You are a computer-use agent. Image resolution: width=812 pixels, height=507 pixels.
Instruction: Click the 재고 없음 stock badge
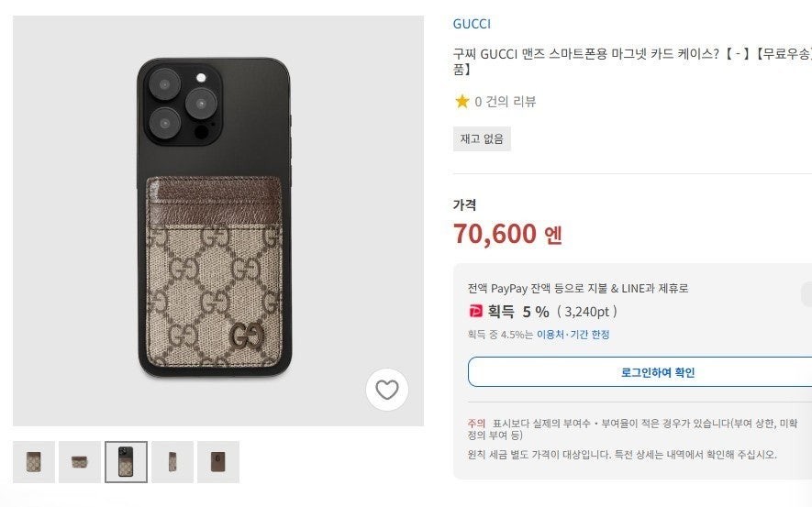(x=482, y=139)
